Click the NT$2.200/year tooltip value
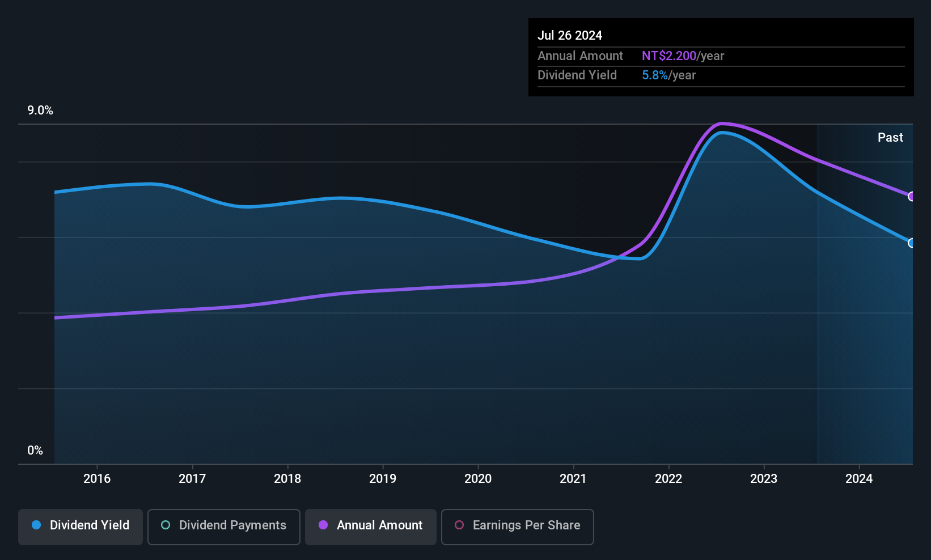The width and height of the screenshot is (931, 560). tap(683, 56)
